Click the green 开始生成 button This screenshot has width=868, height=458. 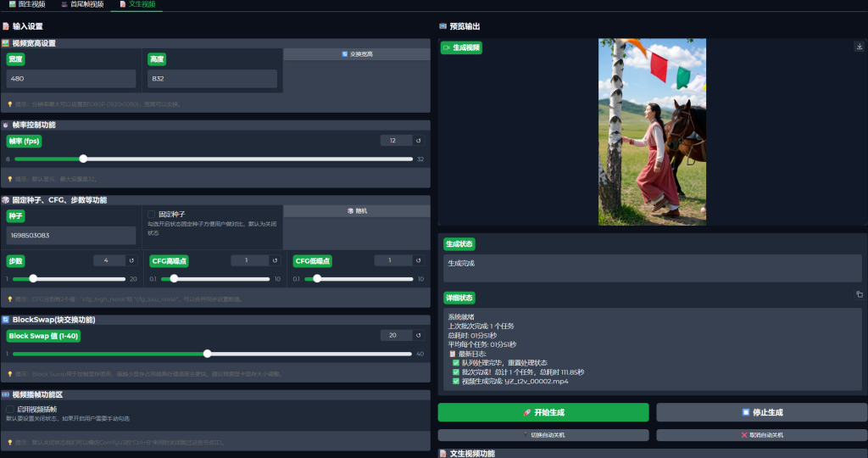pos(543,412)
